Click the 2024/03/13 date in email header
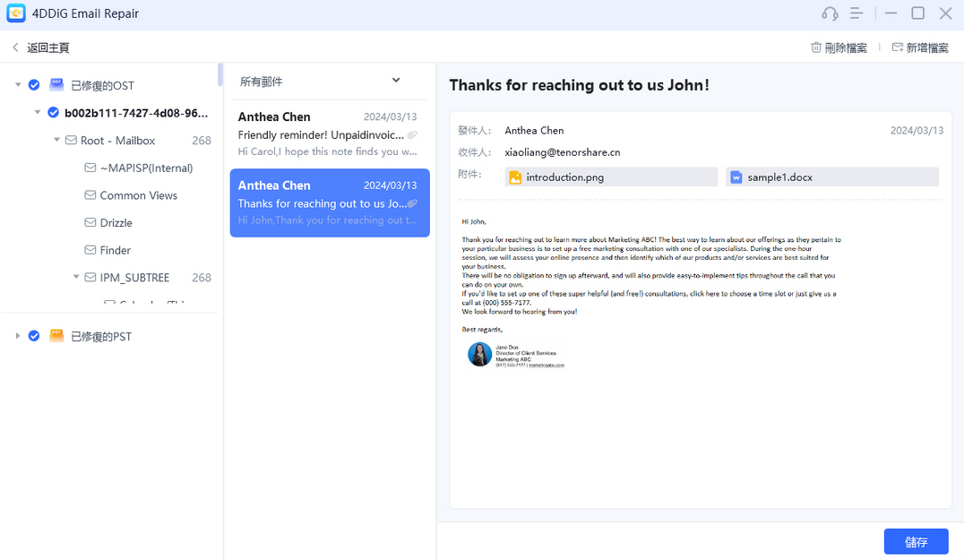 tap(917, 130)
